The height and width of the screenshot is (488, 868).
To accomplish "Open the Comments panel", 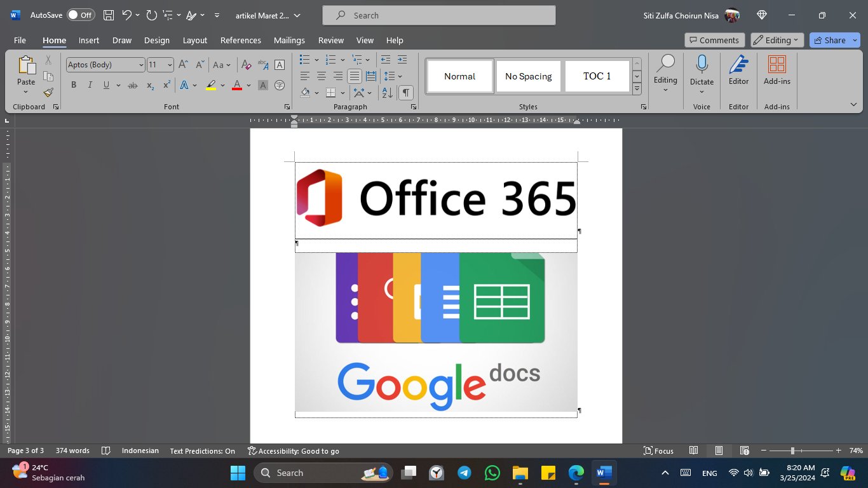I will coord(714,39).
